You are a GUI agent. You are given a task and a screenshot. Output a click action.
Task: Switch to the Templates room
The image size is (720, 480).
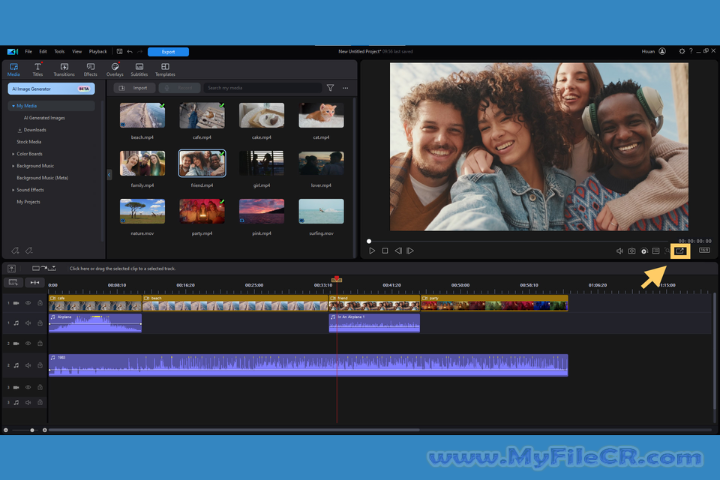pyautogui.click(x=165, y=70)
